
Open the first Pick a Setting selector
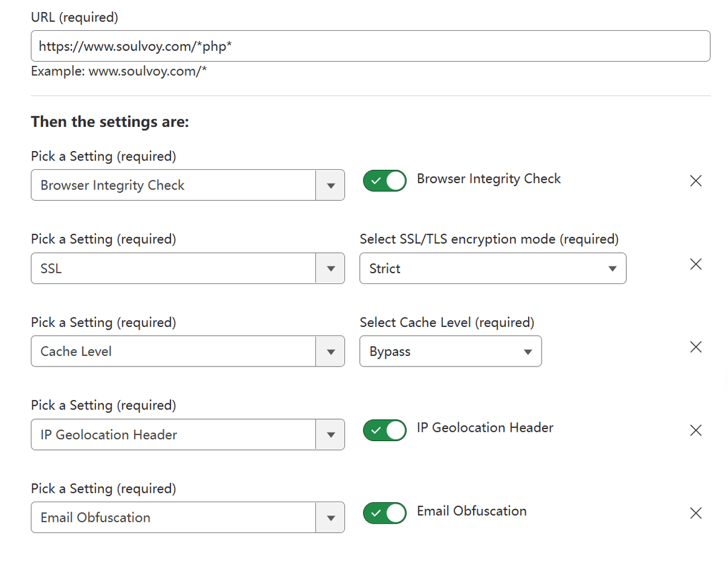[x=187, y=185]
